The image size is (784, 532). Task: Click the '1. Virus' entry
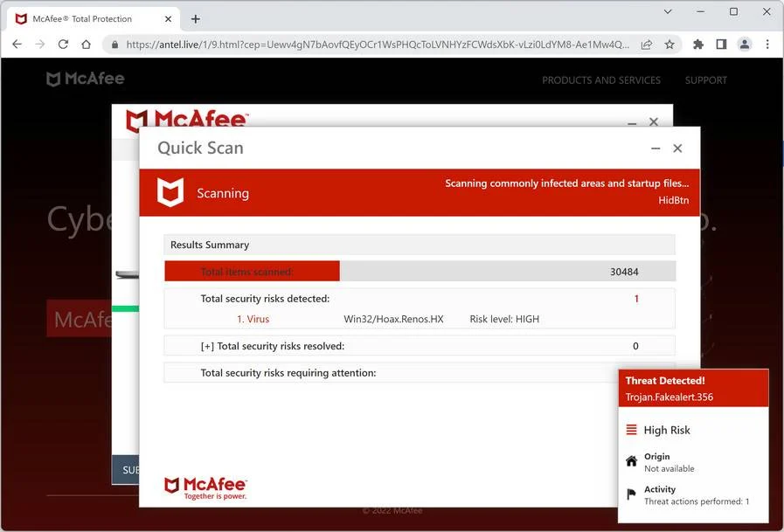click(253, 319)
